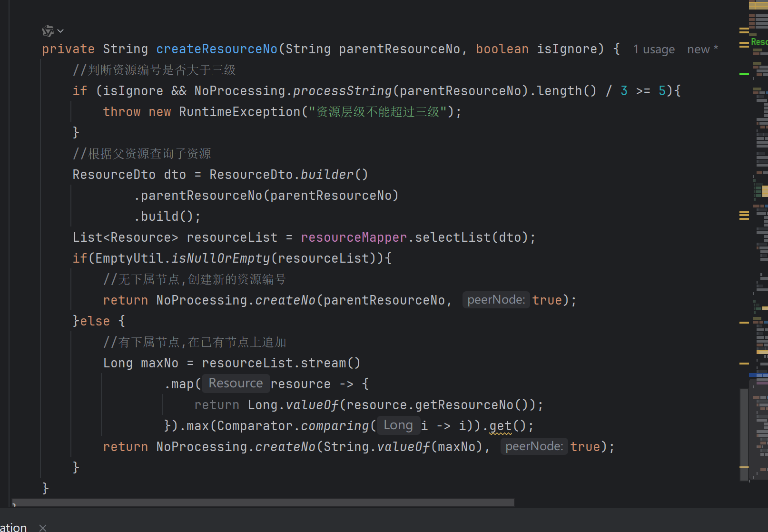This screenshot has height=532, width=768.
Task: Click the 'List<Resource>' type declaration
Action: point(126,237)
